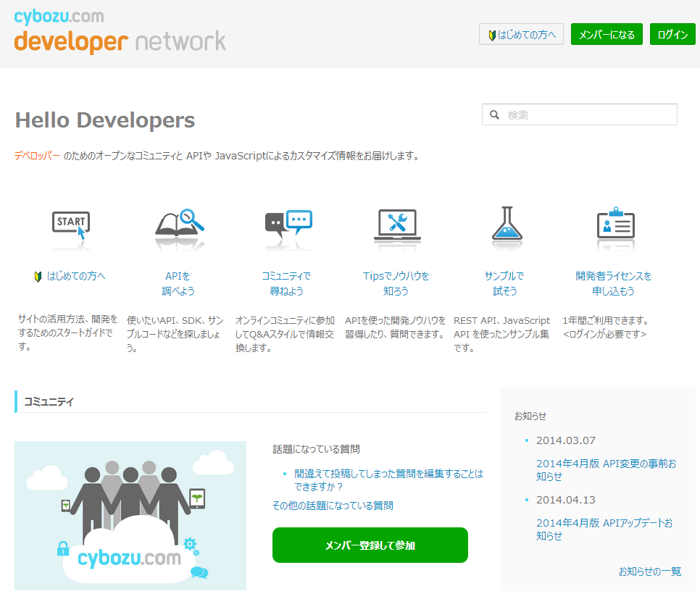Click description starting サイトの活用方法

pos(68,333)
